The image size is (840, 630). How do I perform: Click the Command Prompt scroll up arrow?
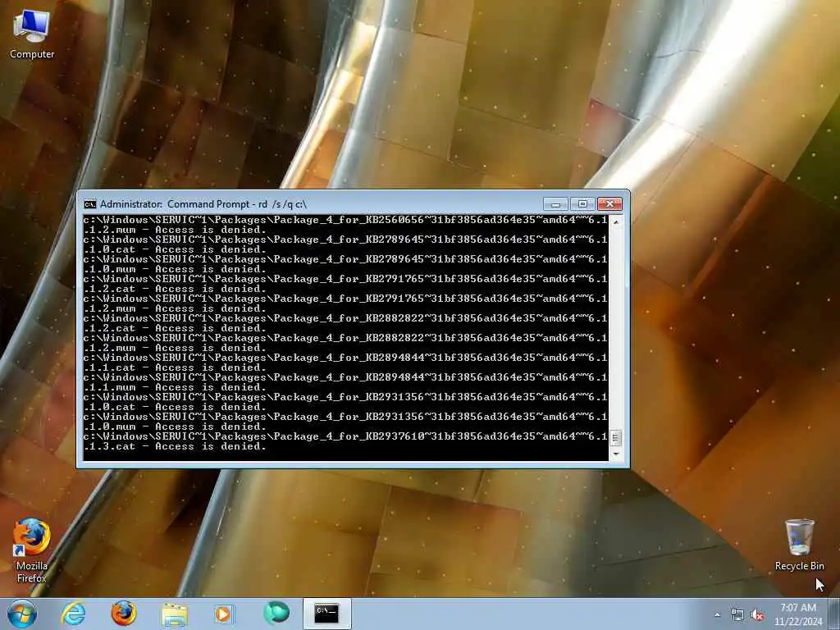point(615,221)
